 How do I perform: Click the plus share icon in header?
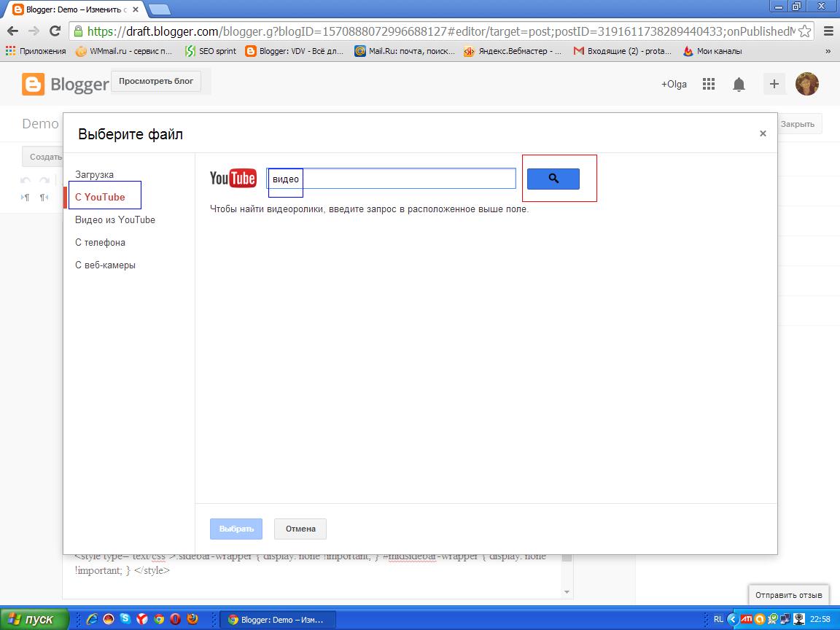click(x=774, y=84)
